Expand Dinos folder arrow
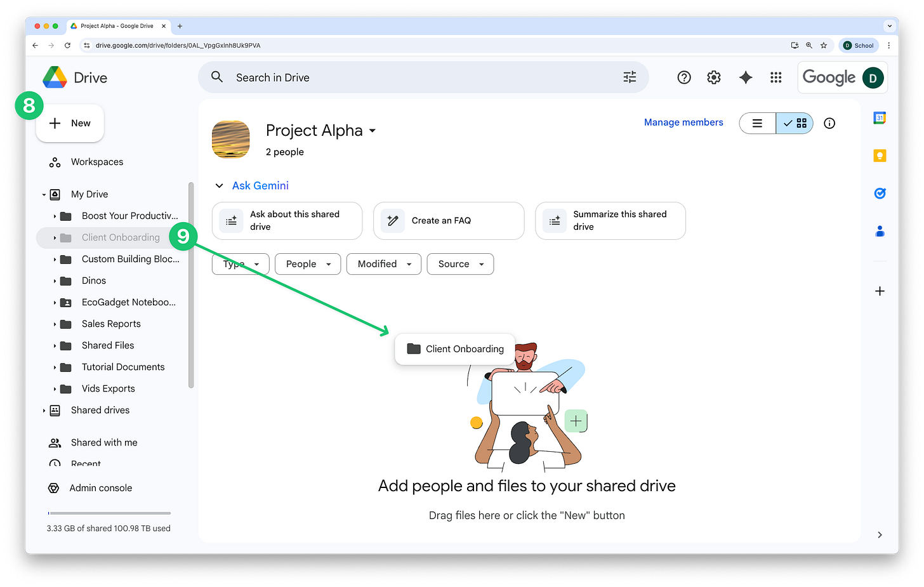This screenshot has width=924, height=587. pyautogui.click(x=55, y=281)
